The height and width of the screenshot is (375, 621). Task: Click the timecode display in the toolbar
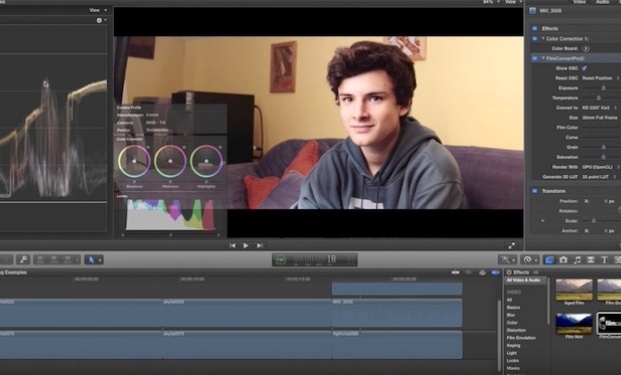315,260
